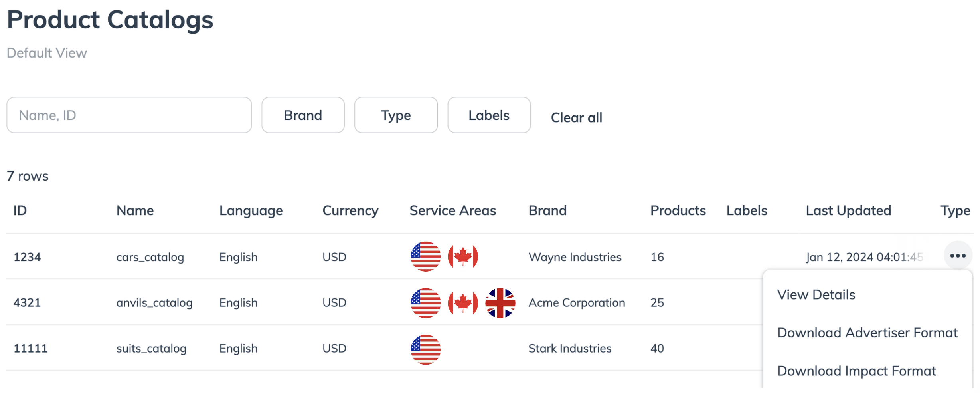Screen dimensions: 980x393
Task: Sort by the Last Updated column header
Action: coord(848,210)
